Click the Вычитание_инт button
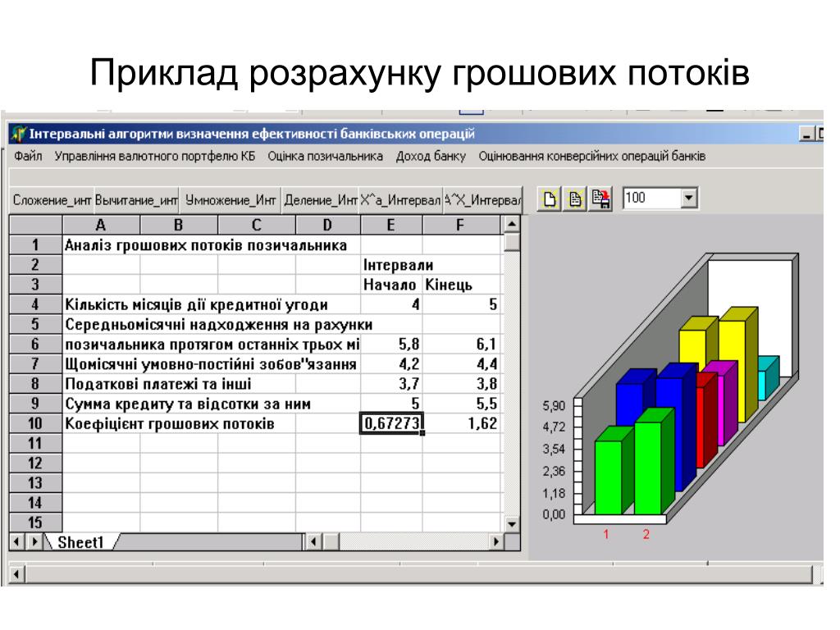The width and height of the screenshot is (840, 630). 136,200
